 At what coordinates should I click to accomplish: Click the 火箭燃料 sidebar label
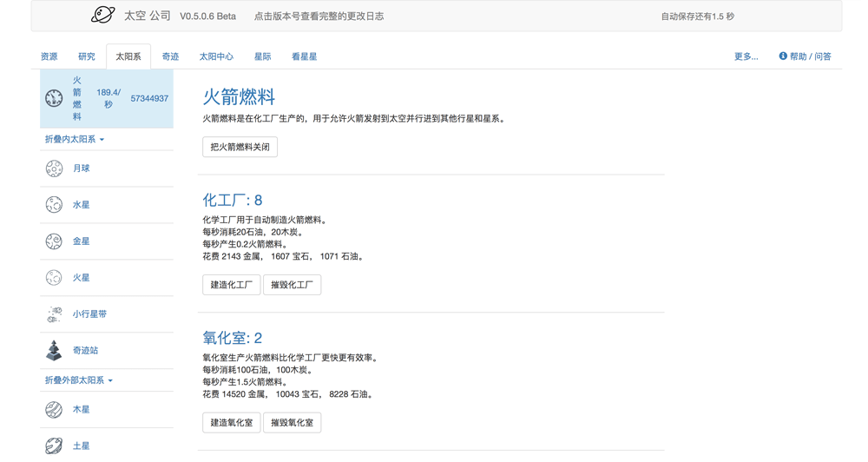pyautogui.click(x=77, y=99)
